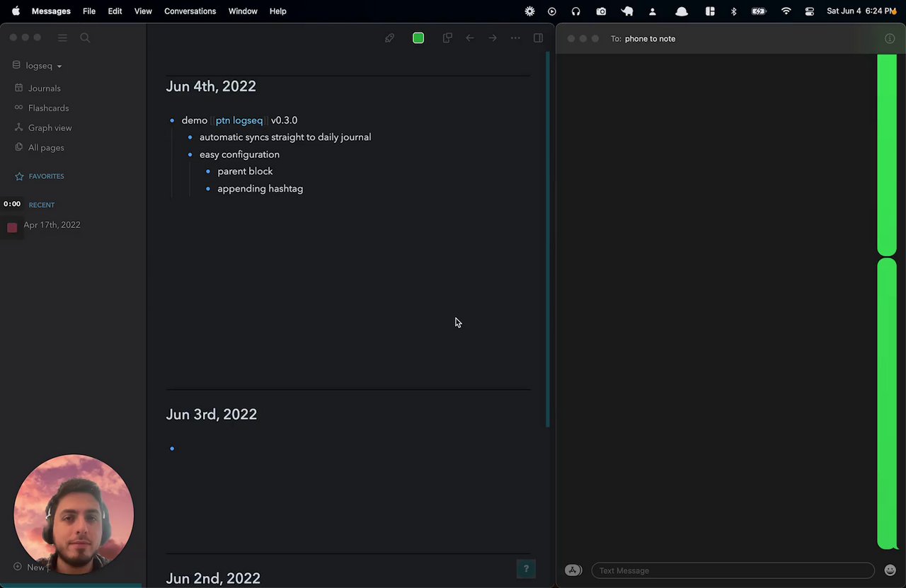Click the sun-shaped menu bar icon
906x588 pixels.
(x=529, y=11)
